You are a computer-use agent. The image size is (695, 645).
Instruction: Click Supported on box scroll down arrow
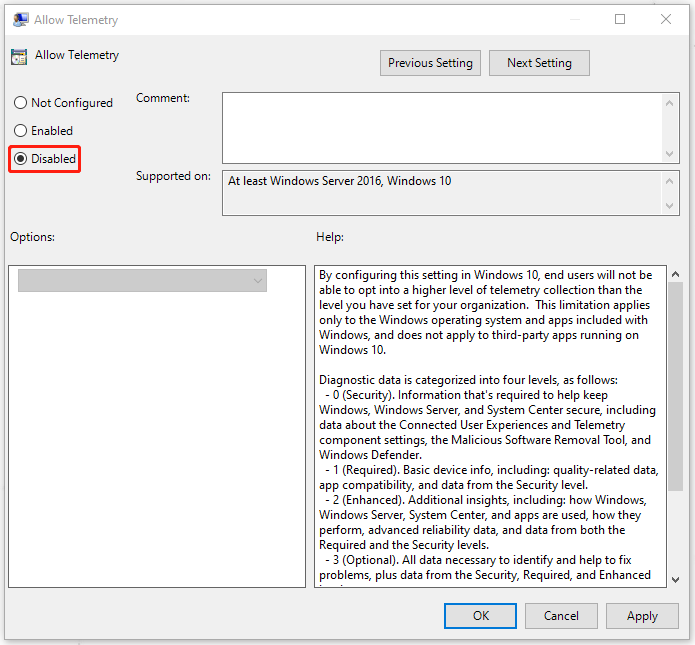pyautogui.click(x=670, y=206)
